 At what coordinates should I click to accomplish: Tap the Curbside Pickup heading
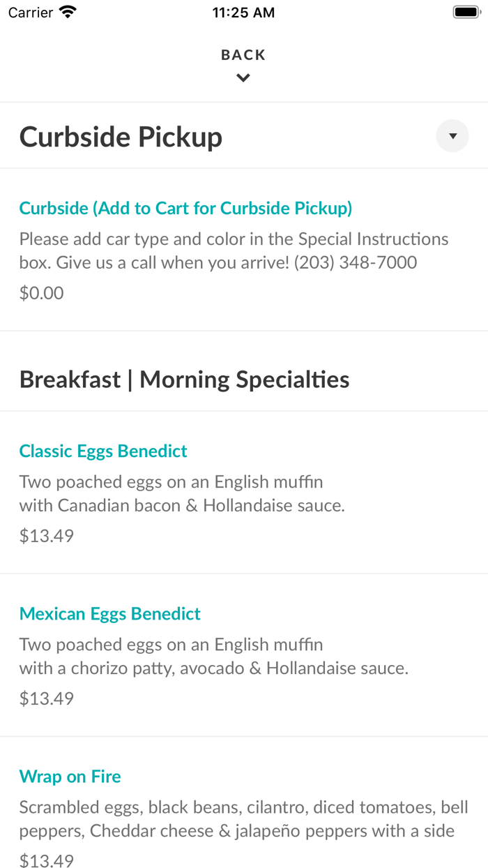tap(121, 137)
